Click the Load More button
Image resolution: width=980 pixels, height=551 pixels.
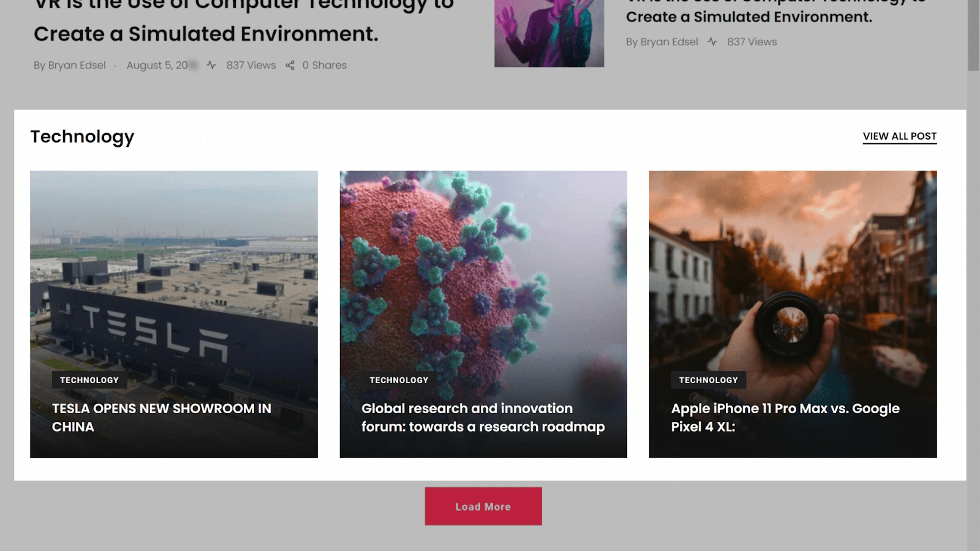tap(483, 506)
